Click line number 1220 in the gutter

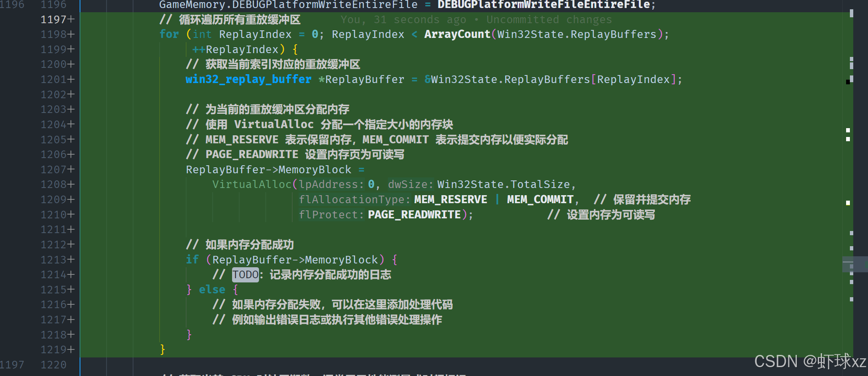[x=53, y=365]
